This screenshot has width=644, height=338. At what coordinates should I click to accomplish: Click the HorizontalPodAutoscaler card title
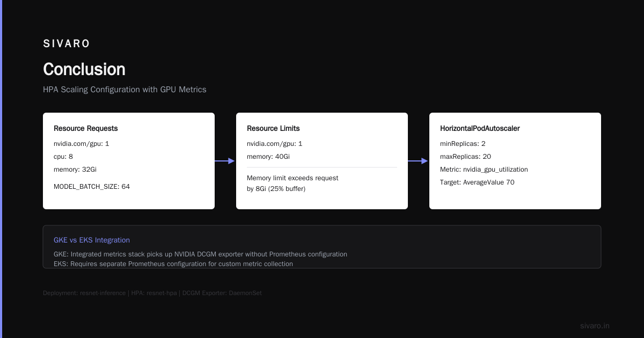pos(480,129)
